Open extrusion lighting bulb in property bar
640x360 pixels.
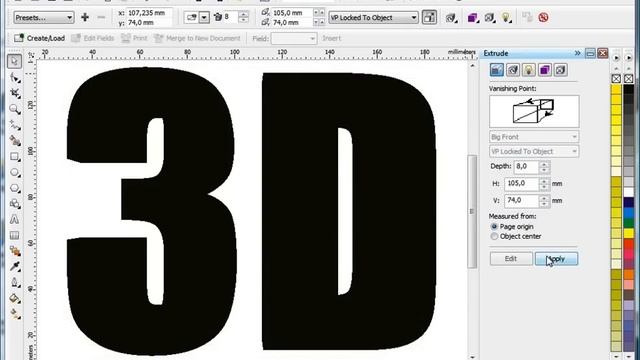506,18
